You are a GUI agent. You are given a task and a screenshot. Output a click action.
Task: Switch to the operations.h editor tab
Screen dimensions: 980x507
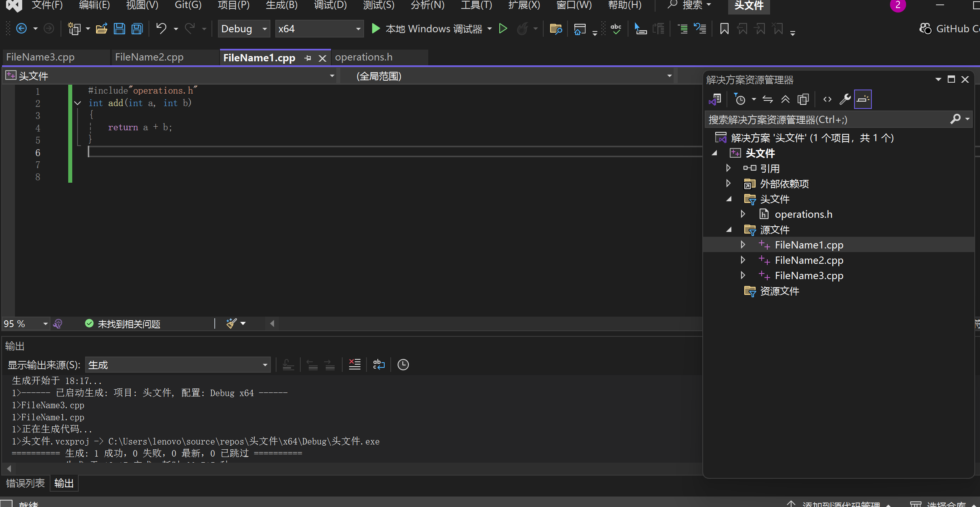pos(363,57)
